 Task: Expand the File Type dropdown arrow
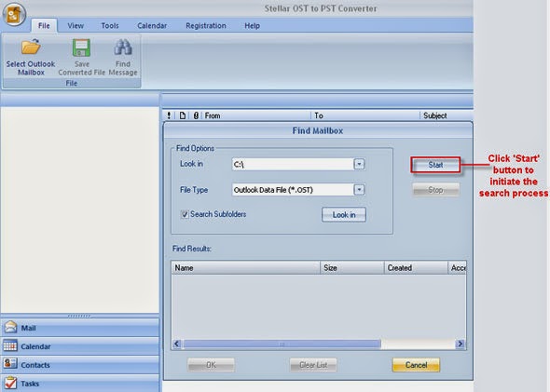359,190
